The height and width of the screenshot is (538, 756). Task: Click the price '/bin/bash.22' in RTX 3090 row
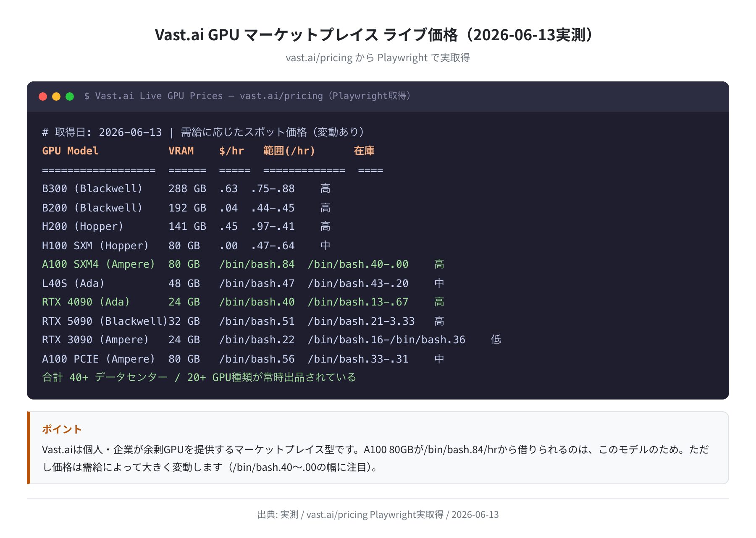click(257, 340)
